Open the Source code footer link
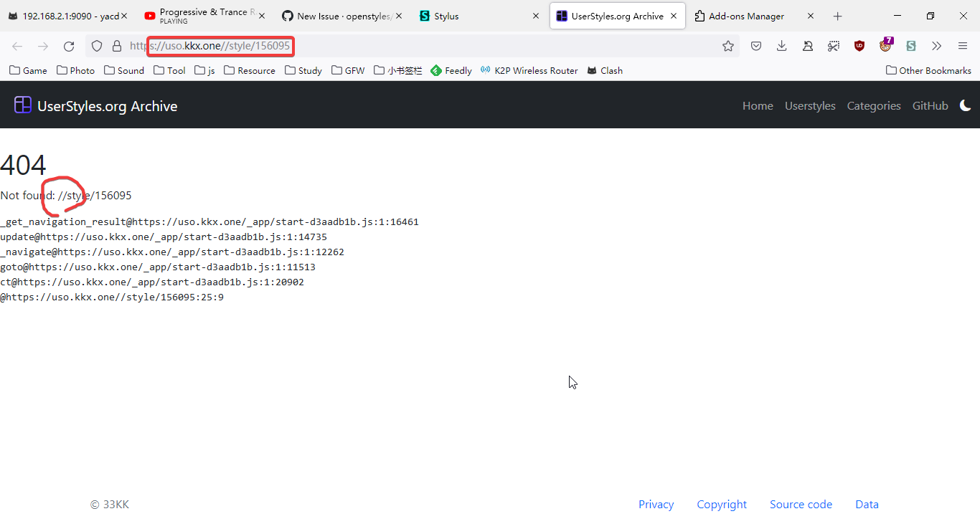This screenshot has width=980, height=529. coord(801,504)
